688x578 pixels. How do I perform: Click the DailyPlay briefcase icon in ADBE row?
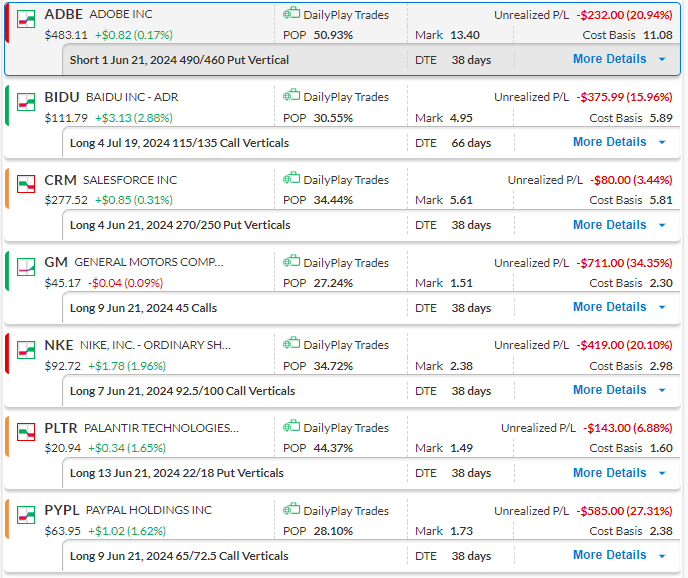(291, 14)
